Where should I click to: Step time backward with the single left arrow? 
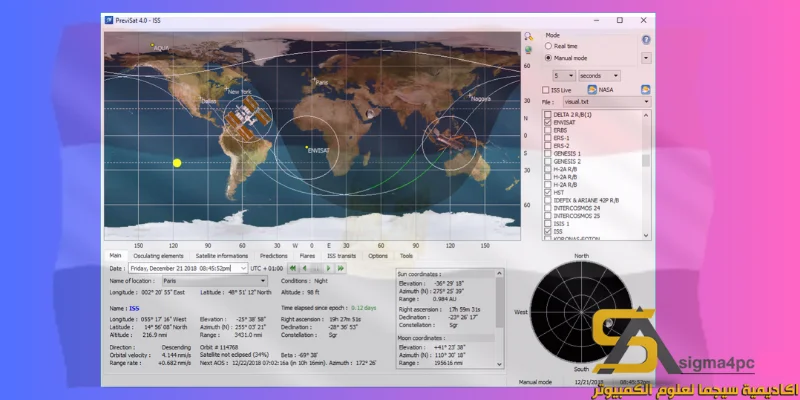click(304, 268)
